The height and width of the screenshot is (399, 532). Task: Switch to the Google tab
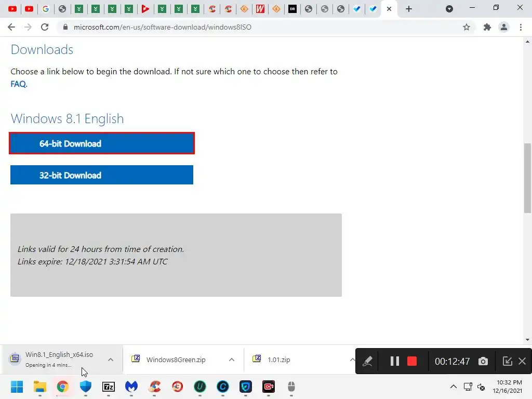[46, 9]
